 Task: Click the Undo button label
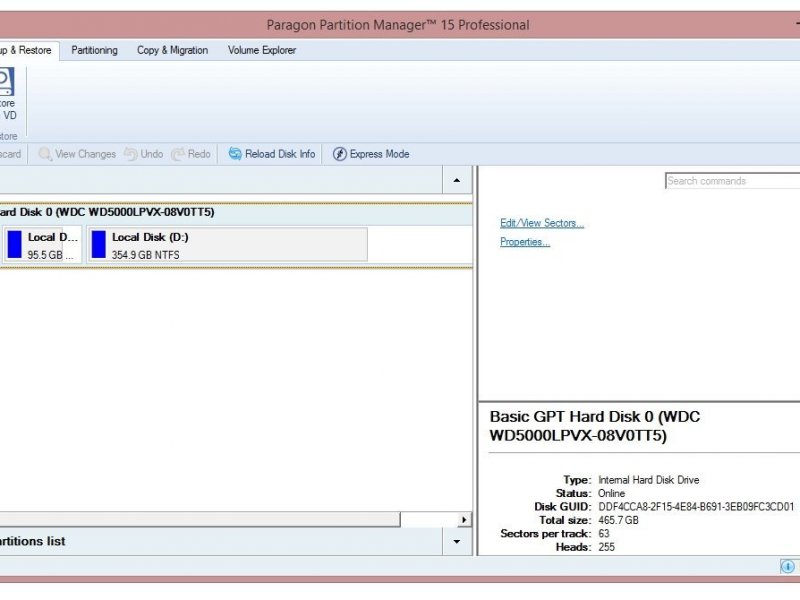click(x=152, y=154)
